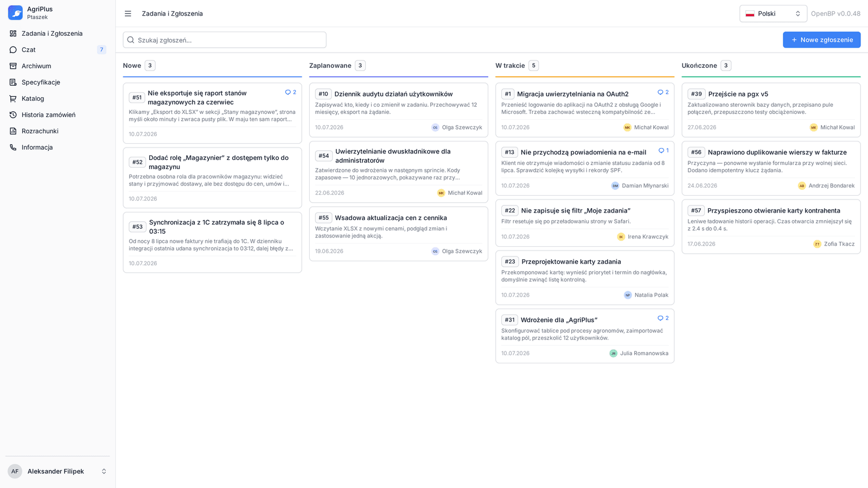
Task: Toggle the sidebar with the hamburger icon
Action: click(x=128, y=14)
